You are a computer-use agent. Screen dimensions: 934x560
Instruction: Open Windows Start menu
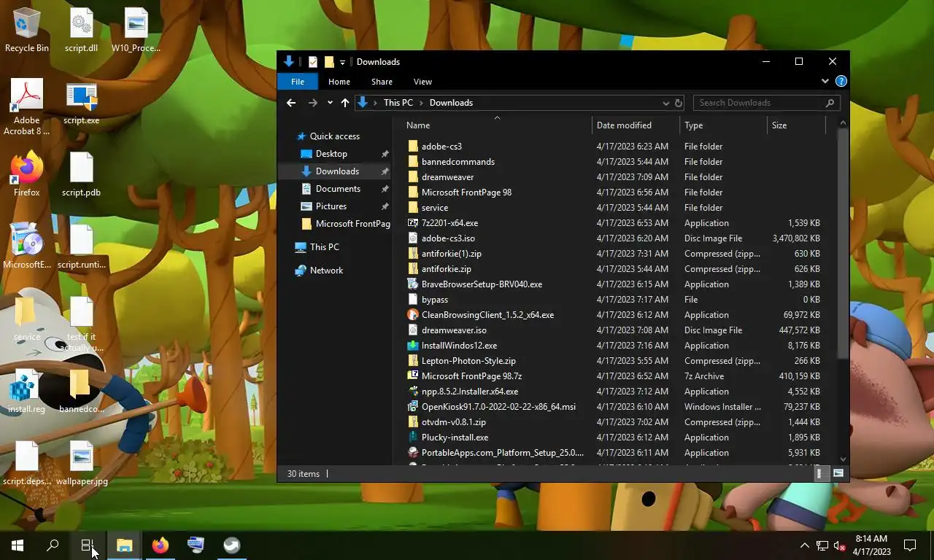pos(18,545)
